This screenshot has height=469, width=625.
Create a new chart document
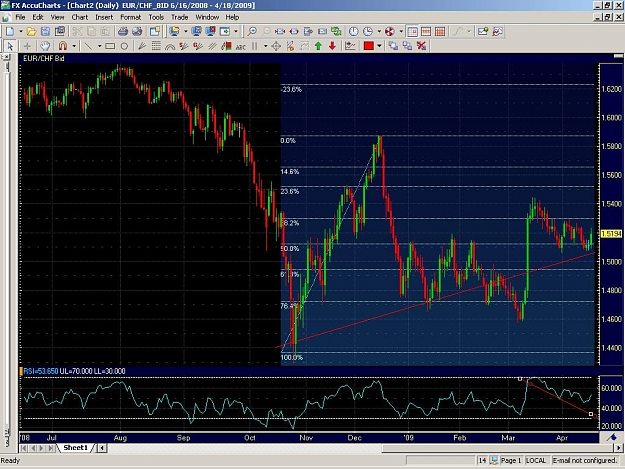pyautogui.click(x=10, y=31)
